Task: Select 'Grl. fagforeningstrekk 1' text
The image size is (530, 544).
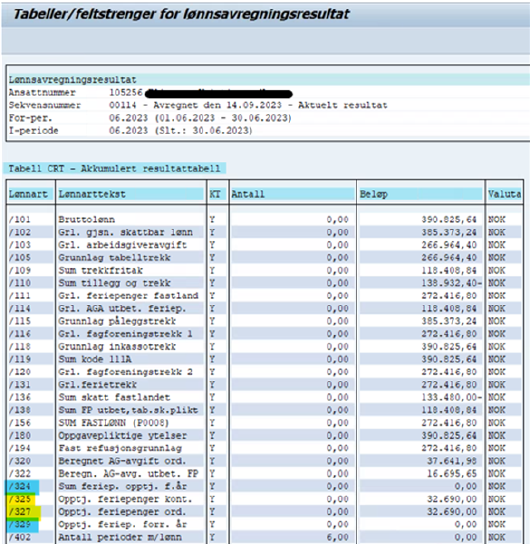Action: [125, 334]
